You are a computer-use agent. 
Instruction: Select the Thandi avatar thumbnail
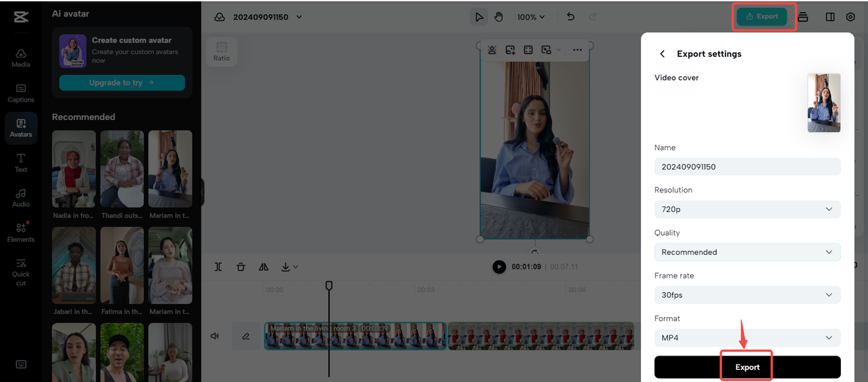point(122,169)
